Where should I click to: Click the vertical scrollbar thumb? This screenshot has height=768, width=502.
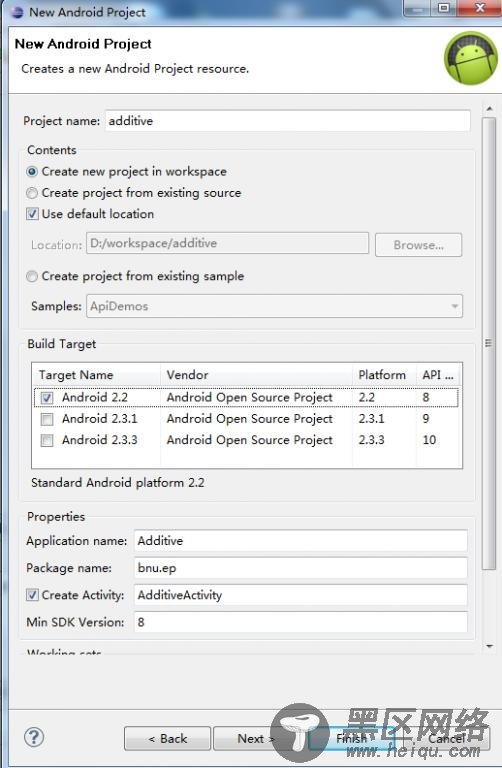(x=489, y=343)
